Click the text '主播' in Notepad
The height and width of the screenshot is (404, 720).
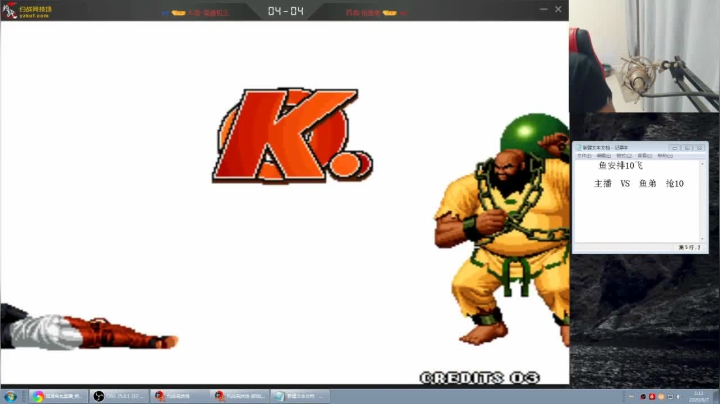pos(603,184)
